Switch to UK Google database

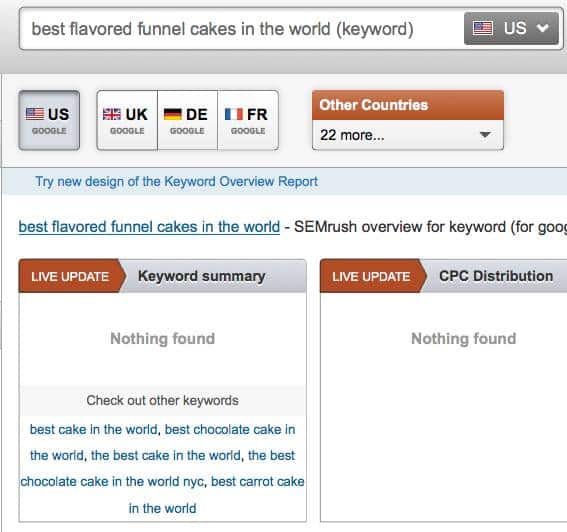pyautogui.click(x=127, y=120)
